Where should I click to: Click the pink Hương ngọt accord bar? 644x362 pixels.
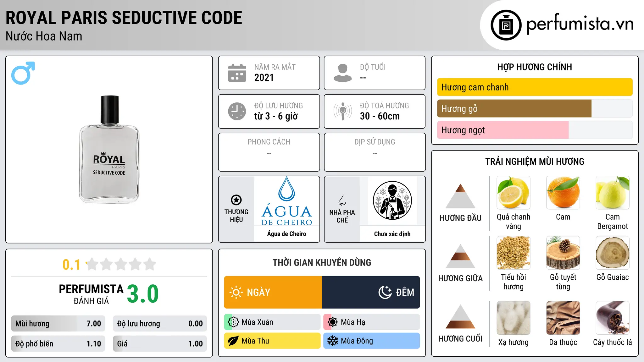(503, 130)
